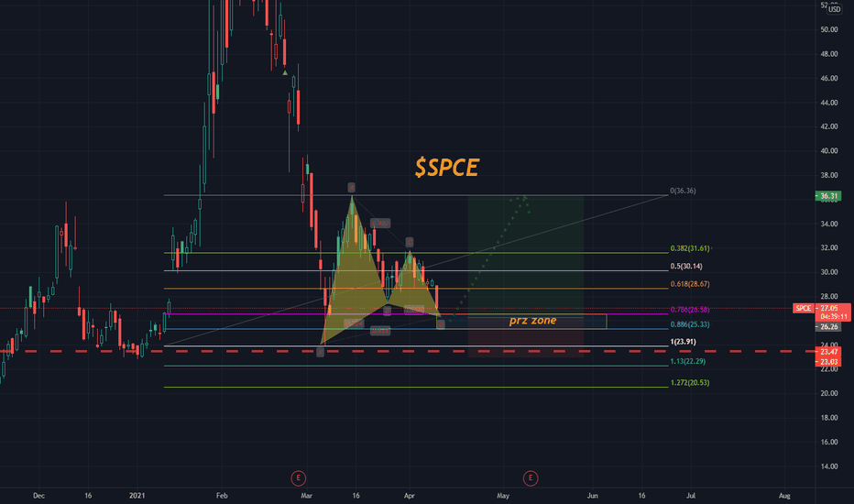Click the 20.00 price axis label
The height and width of the screenshot is (504, 854).
tap(829, 393)
